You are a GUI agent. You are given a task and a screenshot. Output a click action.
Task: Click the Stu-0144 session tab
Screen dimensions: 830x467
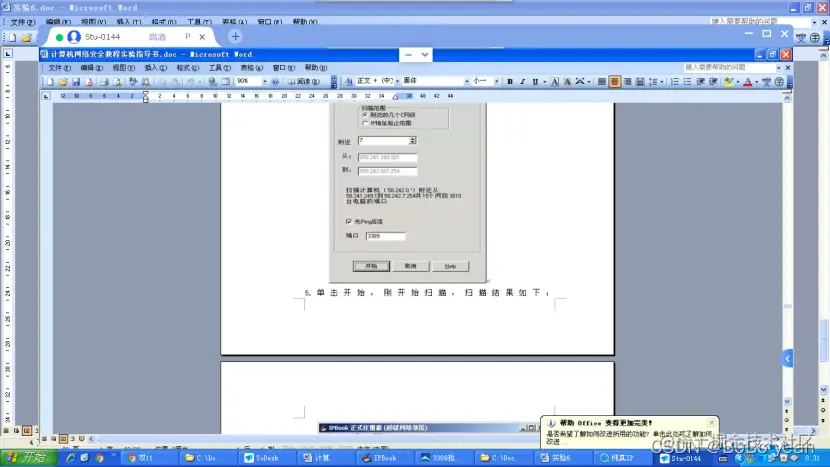[x=131, y=37]
